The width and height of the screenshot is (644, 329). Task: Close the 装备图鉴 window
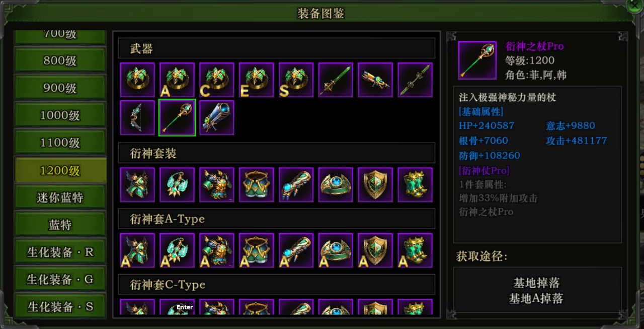click(635, 6)
